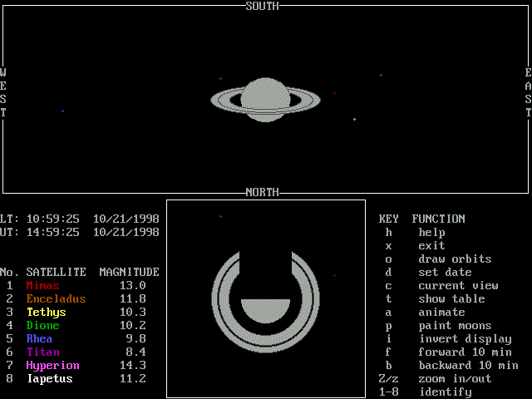Click the NORTH label on the bottom border
Viewport: 532px width, 399px height.
[x=263, y=192]
